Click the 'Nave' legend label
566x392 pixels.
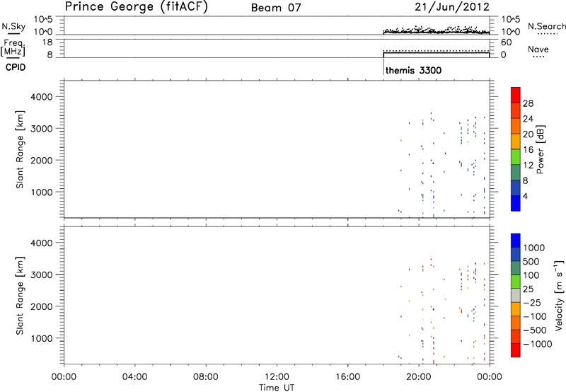(538, 49)
